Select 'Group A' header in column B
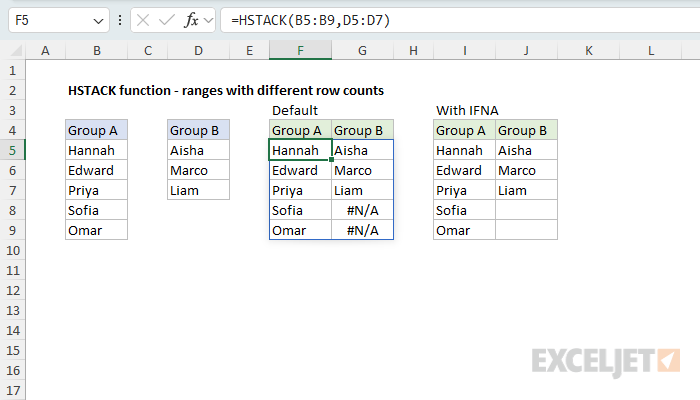The width and height of the screenshot is (700, 400). click(x=96, y=130)
